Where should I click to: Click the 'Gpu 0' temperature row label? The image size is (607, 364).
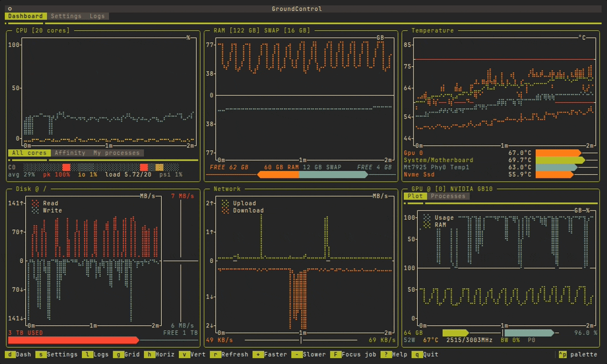click(413, 153)
